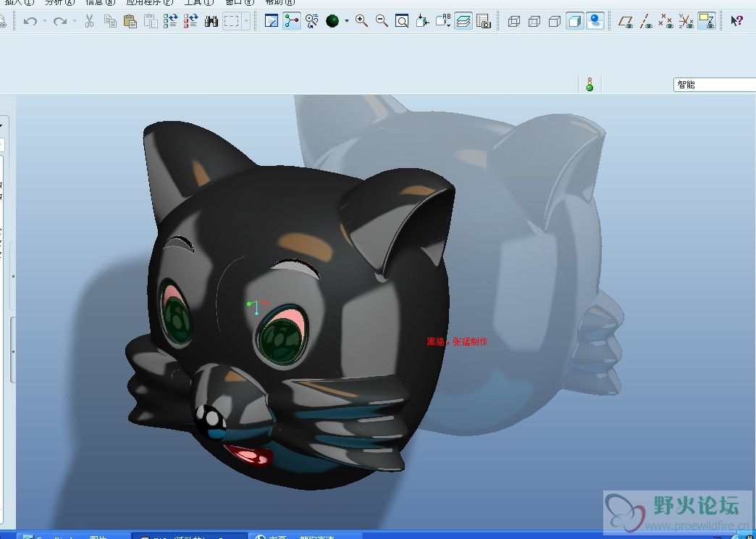Click the Repaint screen icon

pos(272,21)
